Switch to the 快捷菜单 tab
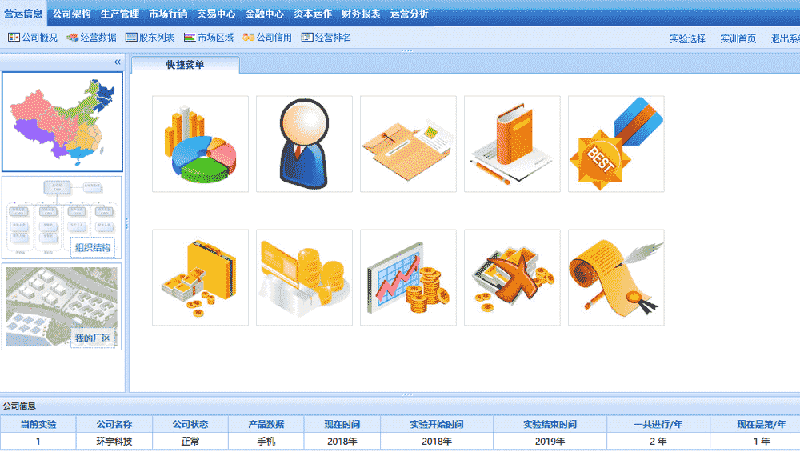Viewport: 800px width, 472px height. coord(189,65)
